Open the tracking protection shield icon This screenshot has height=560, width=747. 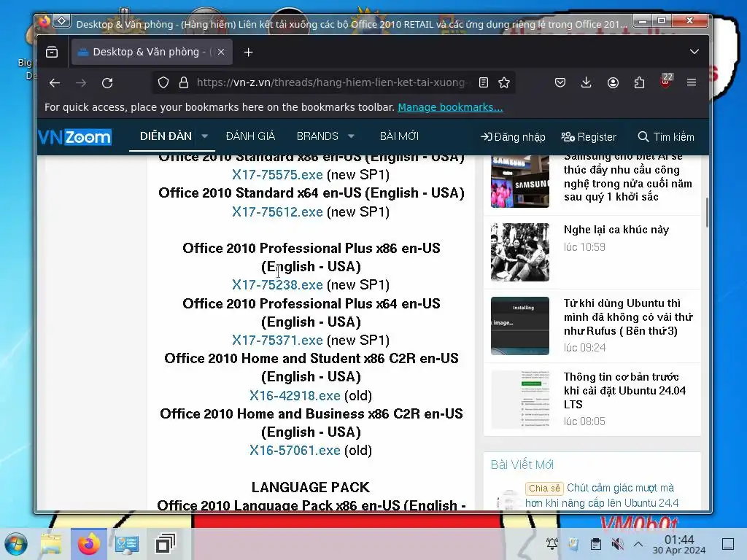[x=163, y=83]
